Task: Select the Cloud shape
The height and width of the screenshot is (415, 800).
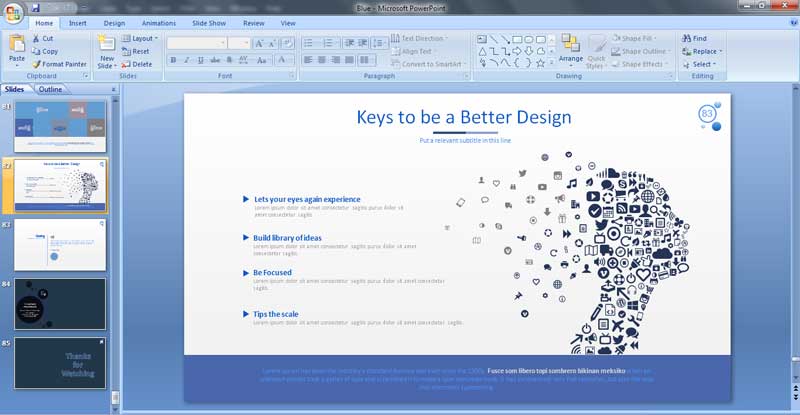Action: click(540, 51)
